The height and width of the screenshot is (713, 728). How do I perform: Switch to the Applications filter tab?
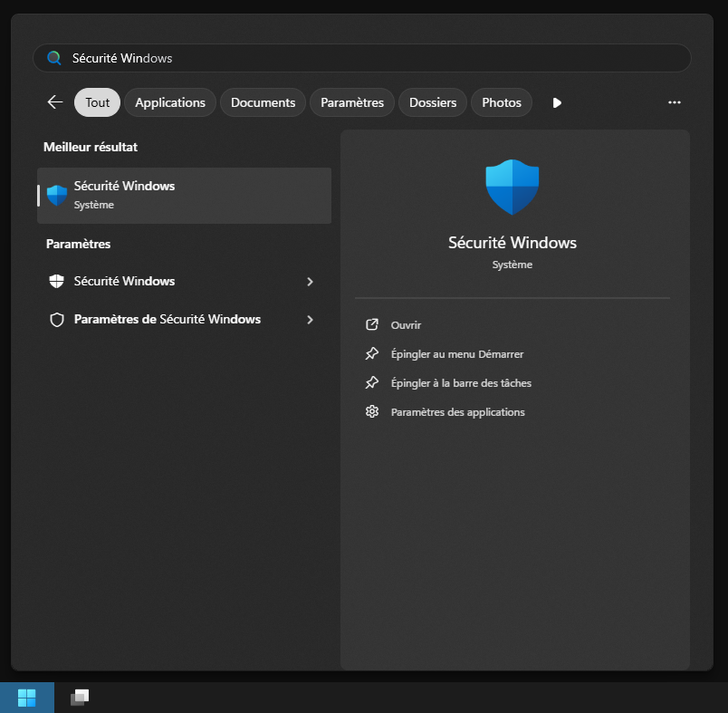(x=170, y=102)
